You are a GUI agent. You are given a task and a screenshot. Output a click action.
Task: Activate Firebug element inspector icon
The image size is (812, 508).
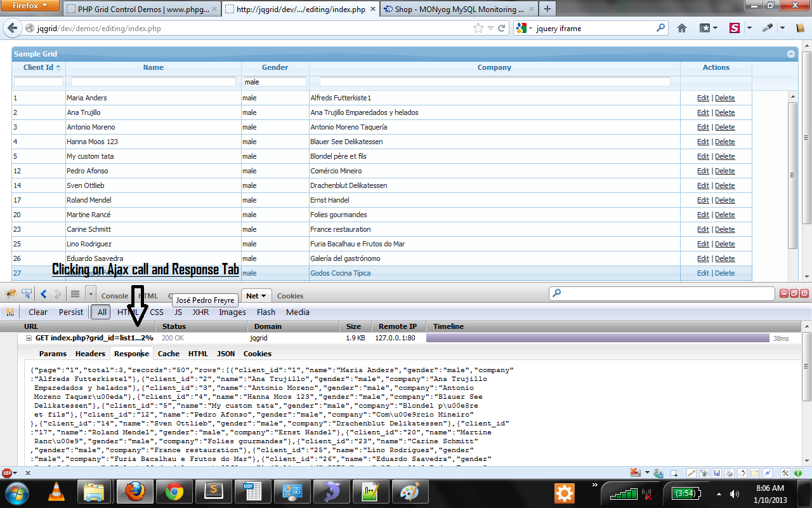click(x=27, y=294)
